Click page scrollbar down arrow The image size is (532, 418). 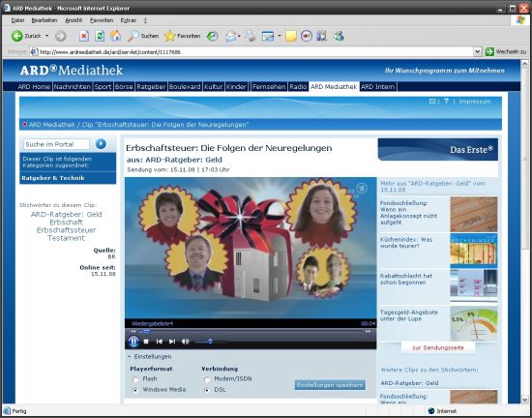524,400
